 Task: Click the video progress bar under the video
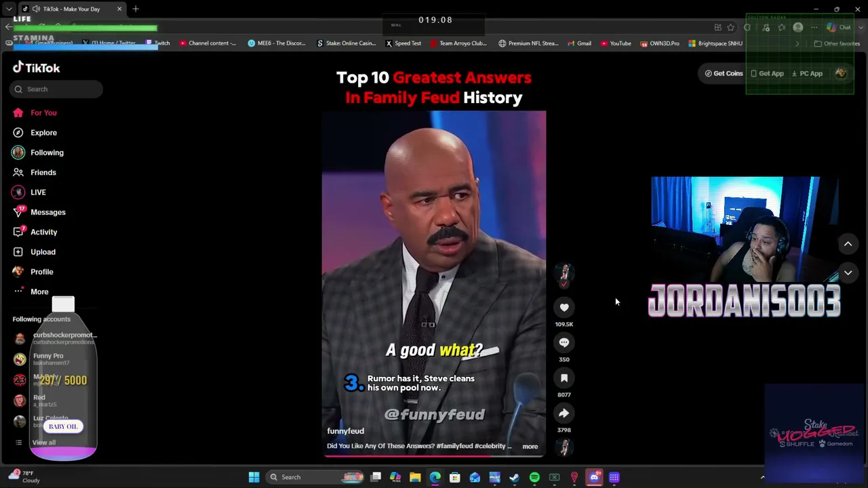[x=434, y=455]
